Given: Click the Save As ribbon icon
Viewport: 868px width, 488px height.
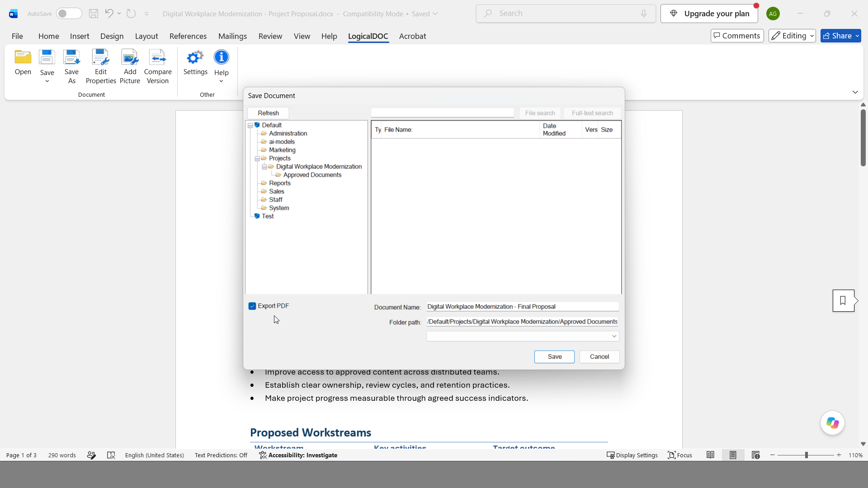Looking at the screenshot, I should click(71, 57).
